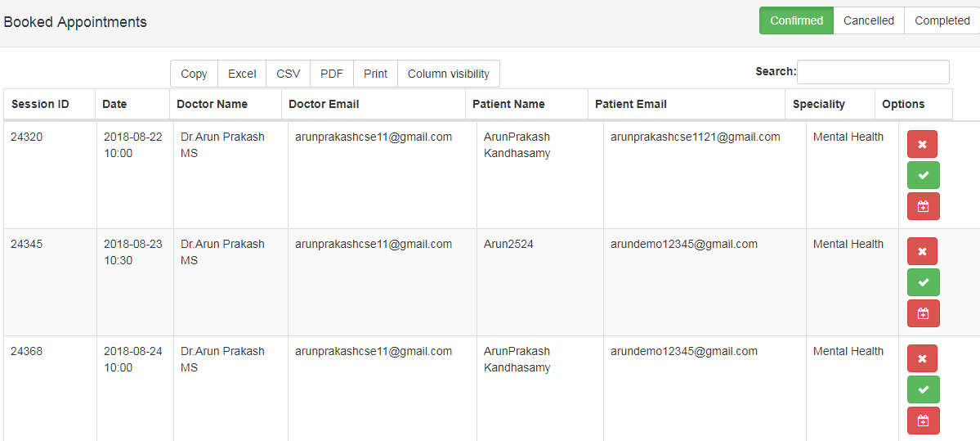Confirm session 24320 using green checkmark icon

(923, 175)
